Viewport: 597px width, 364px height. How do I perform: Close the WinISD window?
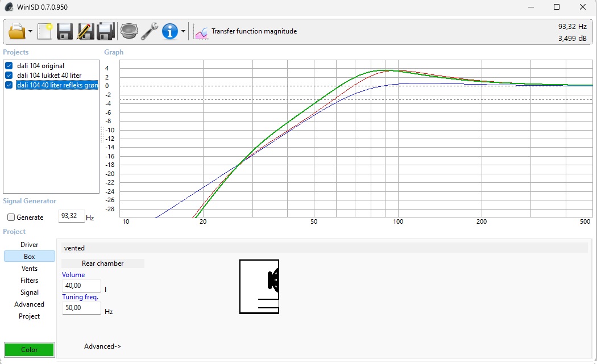(583, 7)
